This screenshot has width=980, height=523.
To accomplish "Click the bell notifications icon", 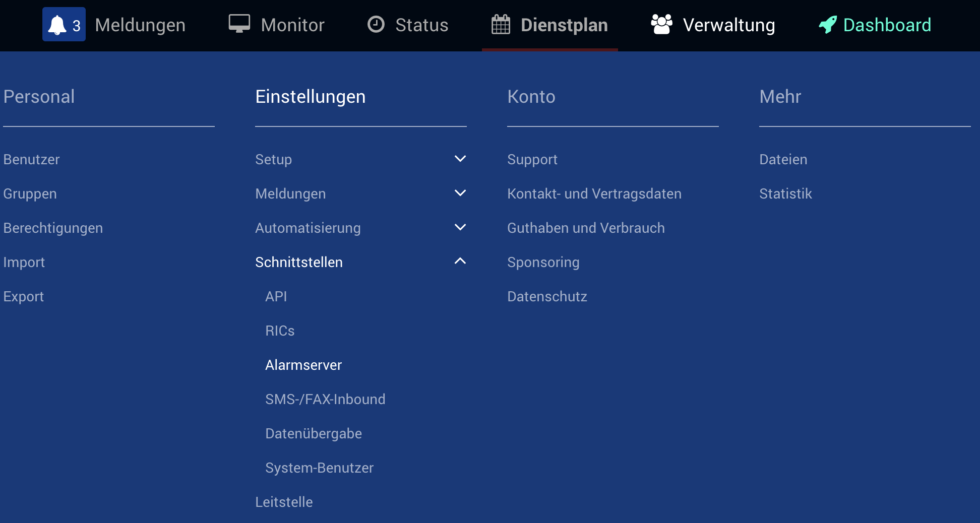I will (x=57, y=25).
